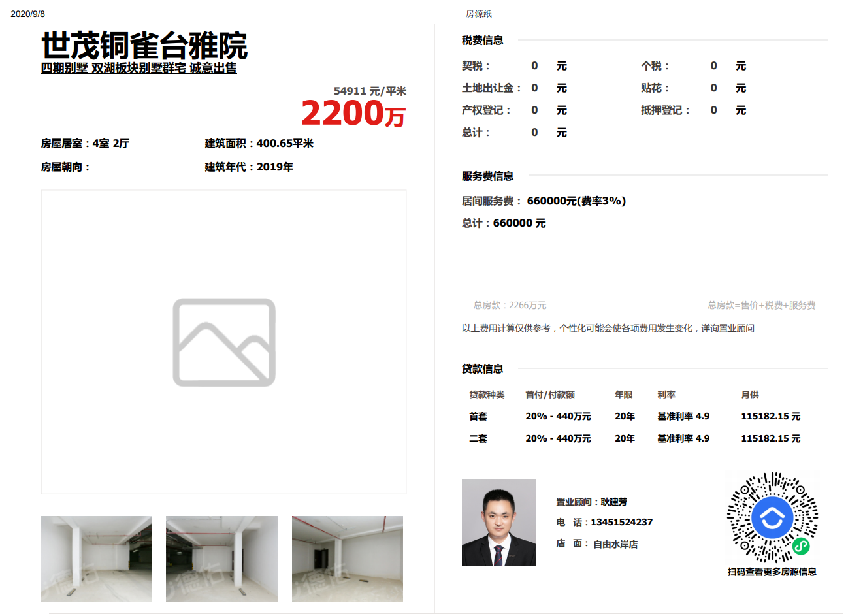863x616 pixels.
Task: Click 基准利率 4.9 in the 二套 row
Action: pos(683,438)
